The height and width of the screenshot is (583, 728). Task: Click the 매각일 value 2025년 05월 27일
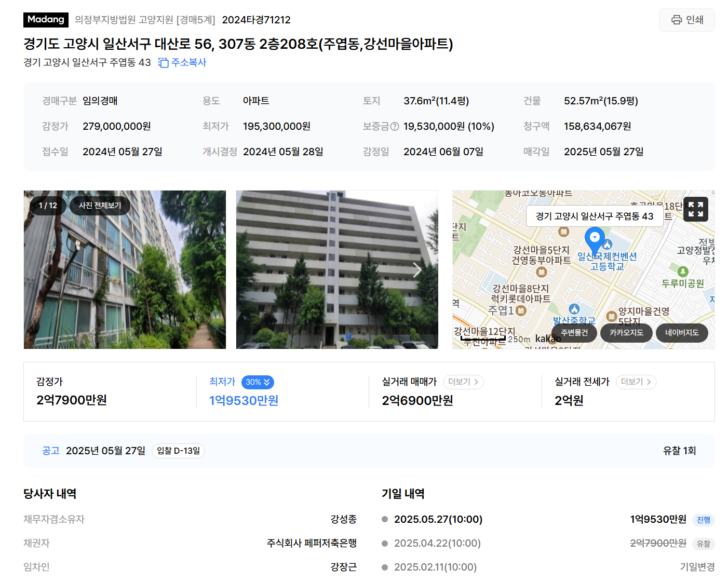pyautogui.click(x=604, y=152)
